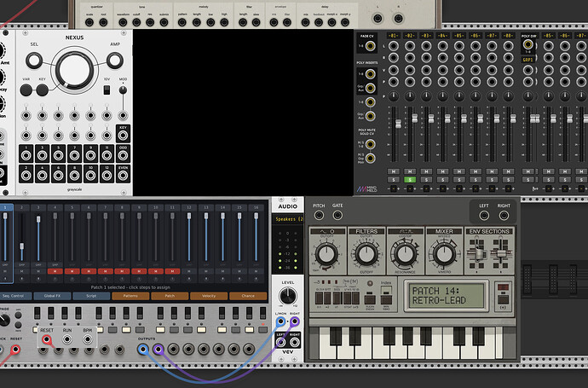Click the synth Index button

click(x=386, y=298)
